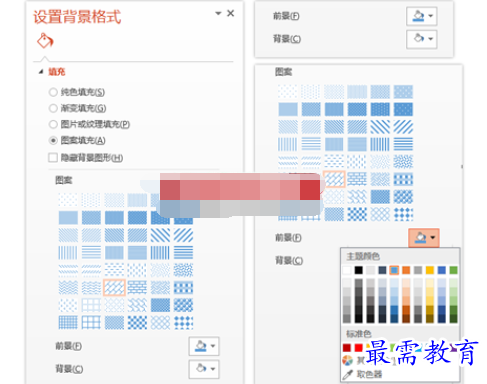Select 渐变填充(G) radio button
Screen dimensions: 487x384
click(x=53, y=108)
